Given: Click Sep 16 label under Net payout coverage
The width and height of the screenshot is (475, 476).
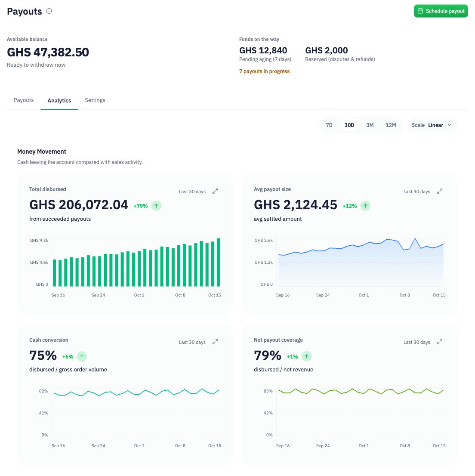Looking at the screenshot, I should pos(283,445).
